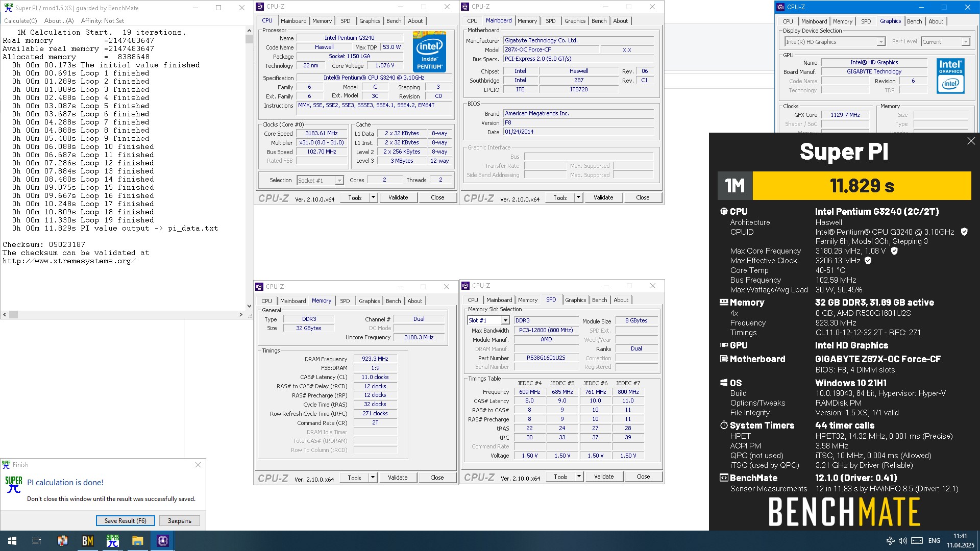
Task: Click the Core Speed 3183.61 MHz field
Action: [322, 134]
